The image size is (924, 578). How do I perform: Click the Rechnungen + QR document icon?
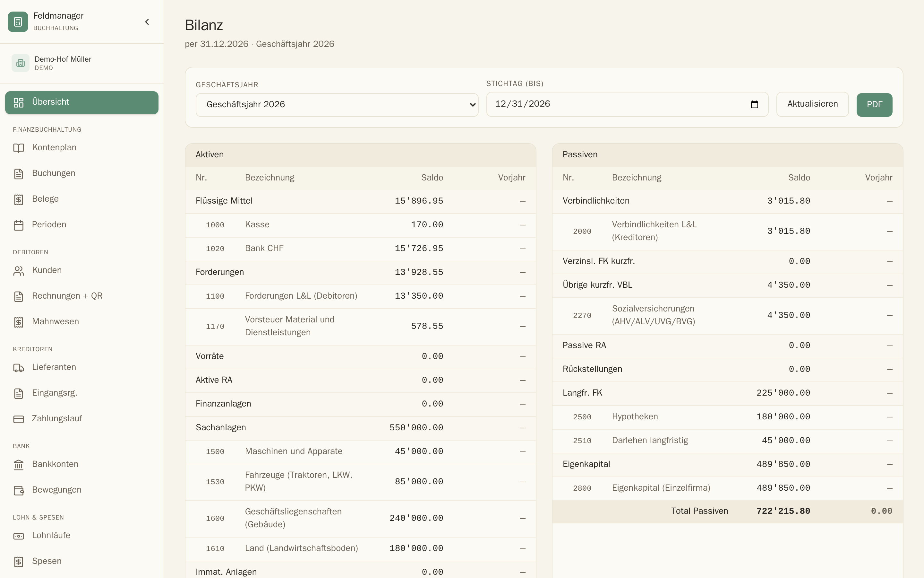(18, 296)
